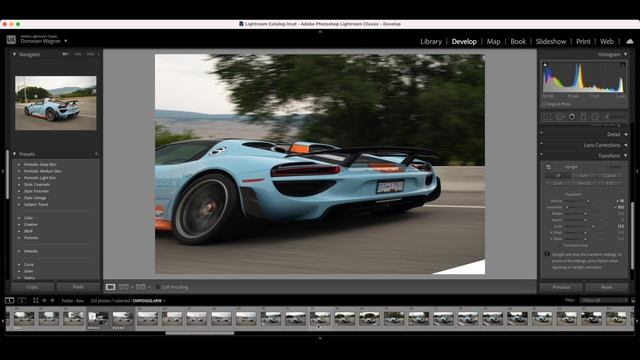Viewport: 640px width, 360px height.
Task: Select Upright Off mode
Action: [x=558, y=176]
